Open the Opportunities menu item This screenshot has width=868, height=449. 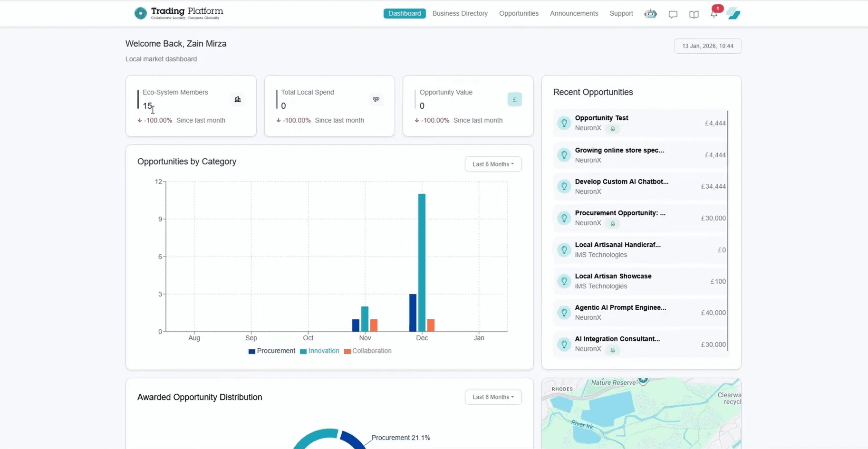(519, 13)
